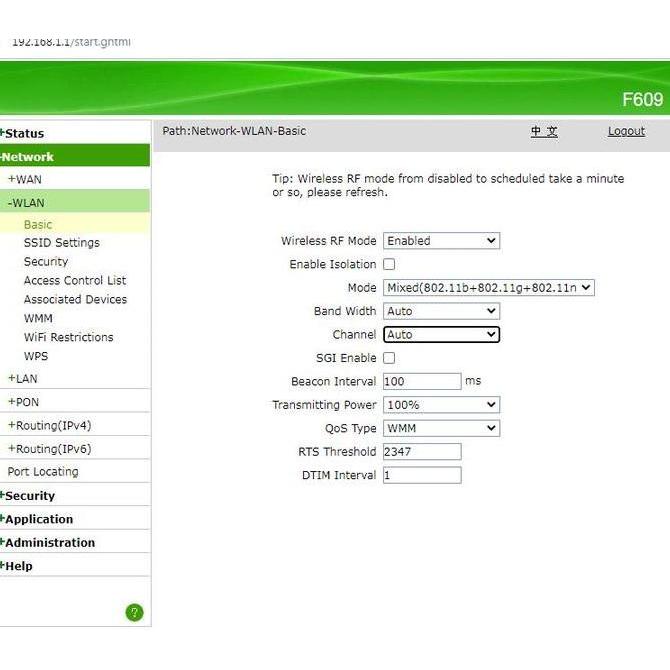Click the Beacon Interval input field
The width and height of the screenshot is (670, 670).
point(422,381)
